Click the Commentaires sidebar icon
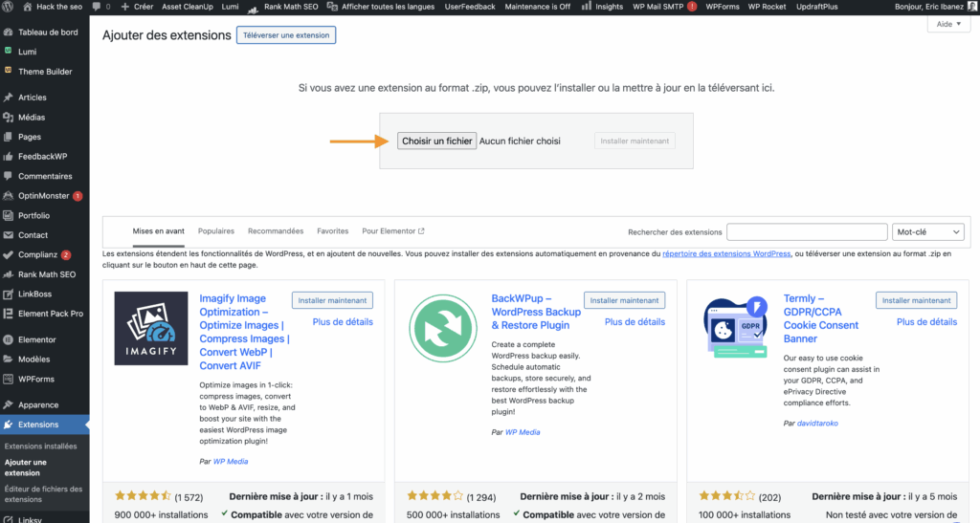 tap(8, 176)
